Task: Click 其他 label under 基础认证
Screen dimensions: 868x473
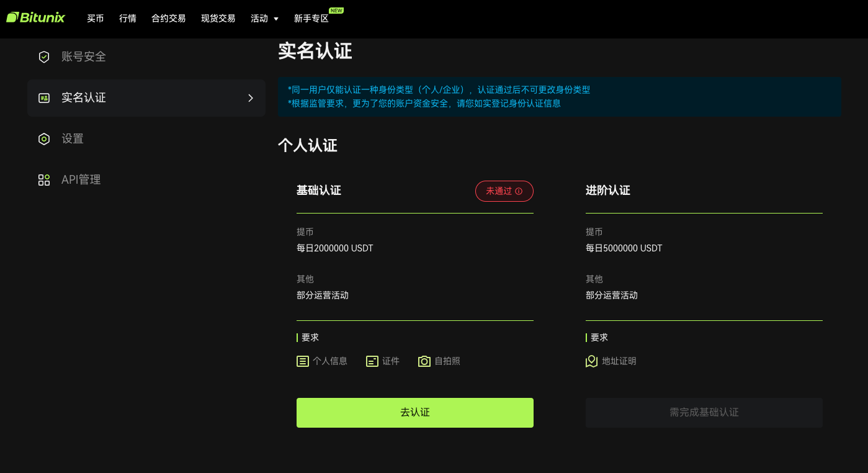Action: [305, 279]
